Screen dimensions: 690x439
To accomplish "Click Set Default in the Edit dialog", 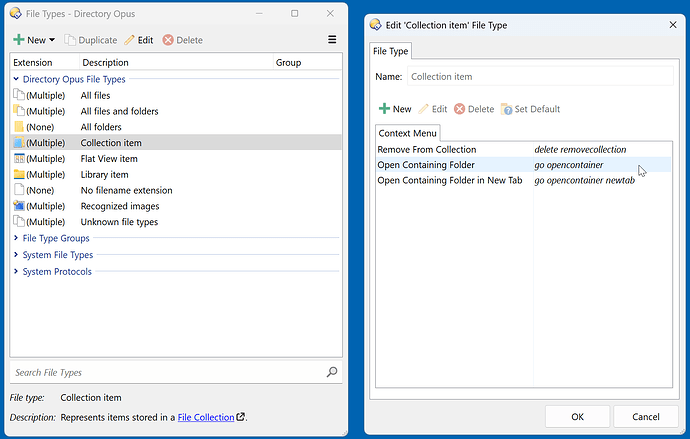I will [530, 109].
